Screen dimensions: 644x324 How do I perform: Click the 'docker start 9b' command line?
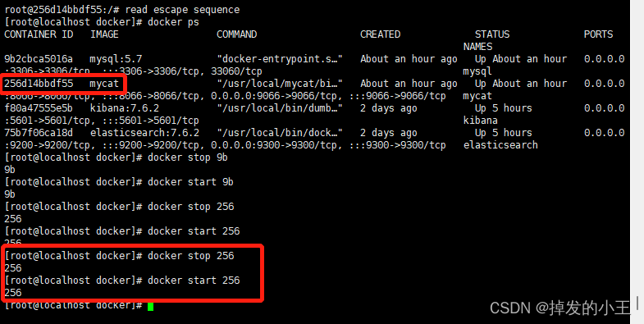pyautogui.click(x=119, y=182)
